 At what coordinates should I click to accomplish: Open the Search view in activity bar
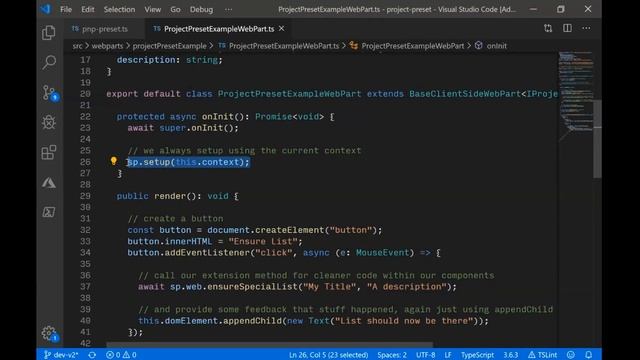(x=49, y=62)
